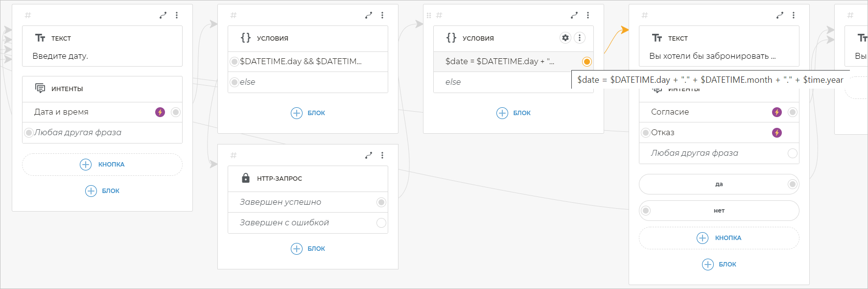Click the lightning icon next to Отказ intent
The image size is (868, 289).
pyautogui.click(x=776, y=133)
